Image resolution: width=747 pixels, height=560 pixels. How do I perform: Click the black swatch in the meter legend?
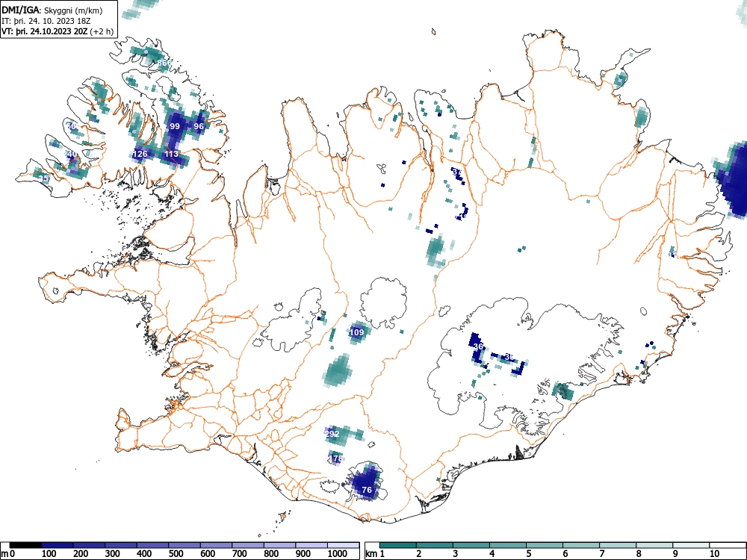pos(25,545)
